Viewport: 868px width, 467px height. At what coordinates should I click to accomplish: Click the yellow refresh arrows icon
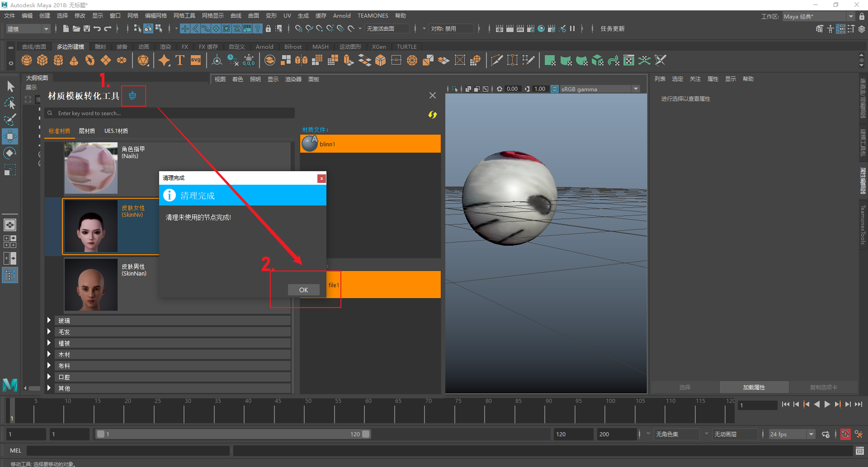pyautogui.click(x=433, y=115)
